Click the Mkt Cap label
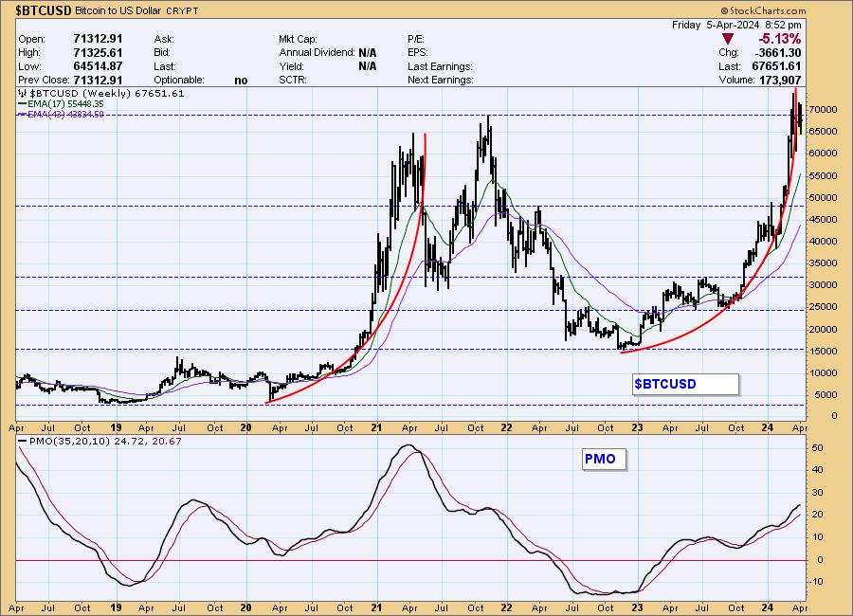 tap(298, 39)
